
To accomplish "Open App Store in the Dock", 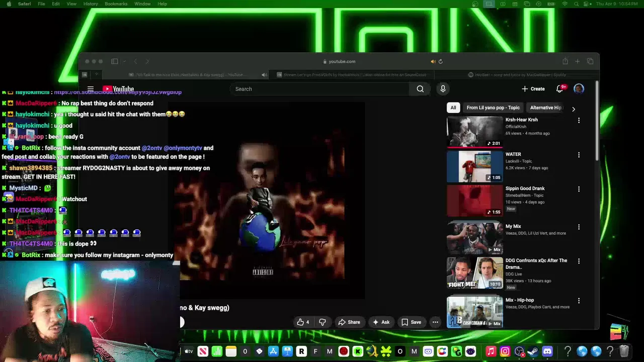I will 273,351.
